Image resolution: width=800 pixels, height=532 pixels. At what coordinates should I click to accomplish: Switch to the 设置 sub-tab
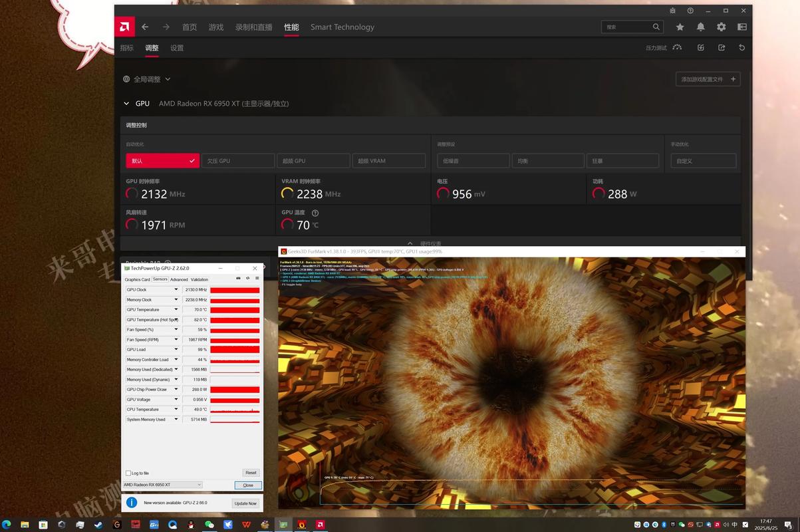(x=177, y=48)
